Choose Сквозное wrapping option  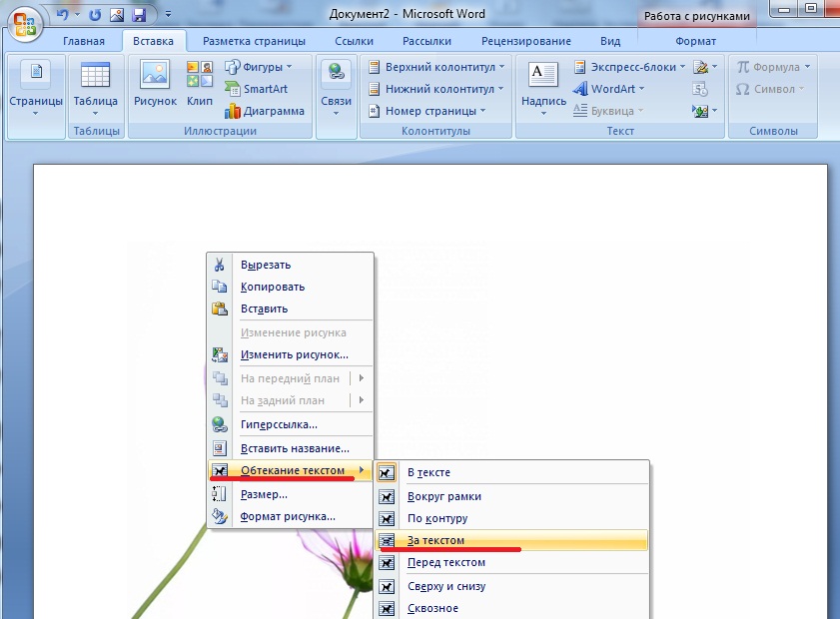[511, 608]
